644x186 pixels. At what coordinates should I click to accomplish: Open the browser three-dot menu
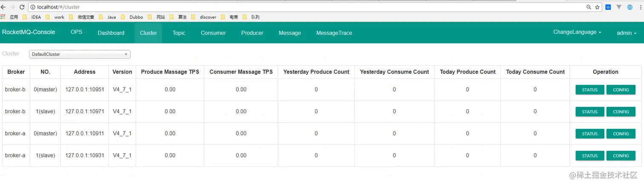coord(640,7)
